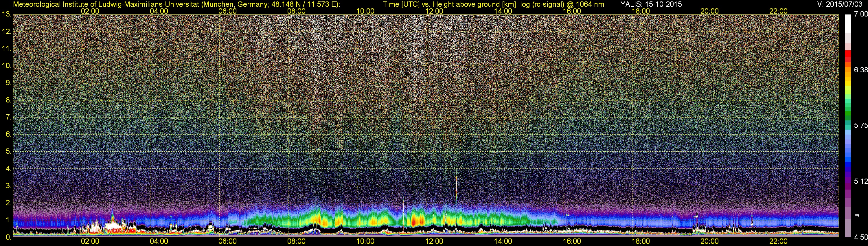Screen dimensions: 868x246
Task: Click the 8. km height axis label
Action: coord(8,100)
